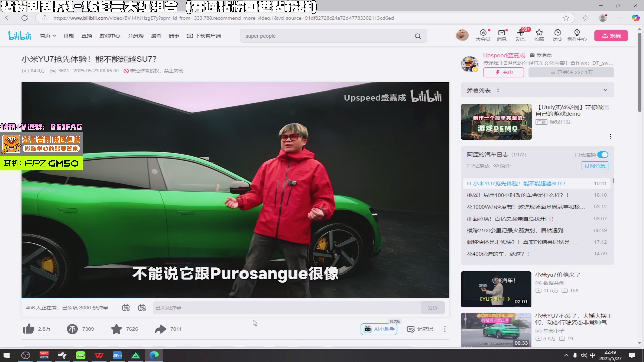
Task: Open 小米yu7价格来了 video thumbnail
Action: (496, 289)
